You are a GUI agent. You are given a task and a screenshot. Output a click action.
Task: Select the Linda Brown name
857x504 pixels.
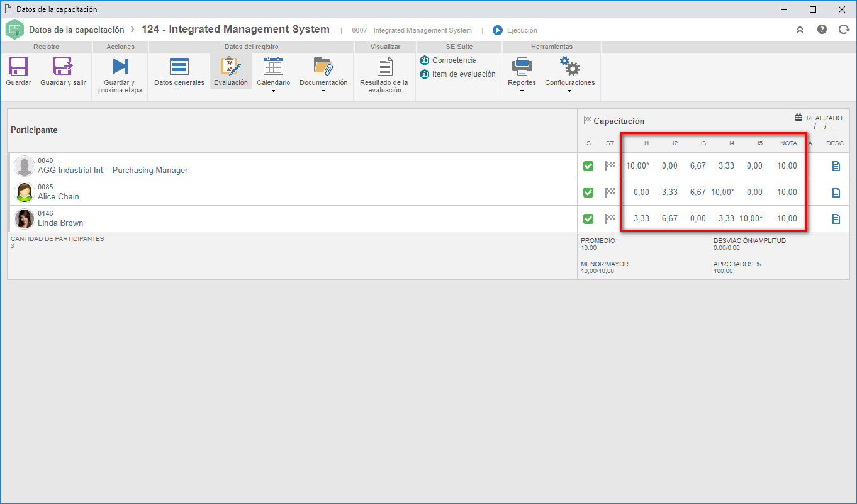click(60, 223)
